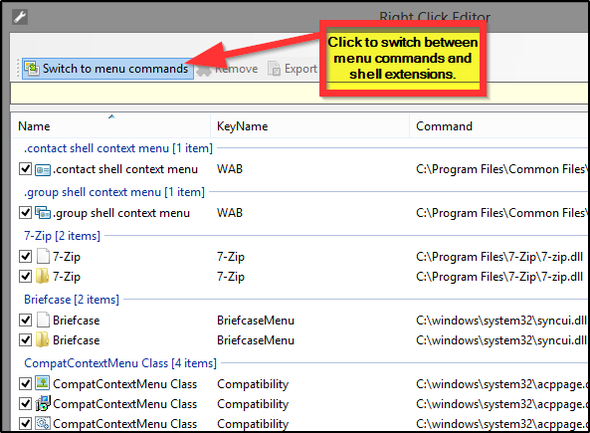Click the Export toolbar button
Screen dimensions: 590x433
(x=292, y=69)
